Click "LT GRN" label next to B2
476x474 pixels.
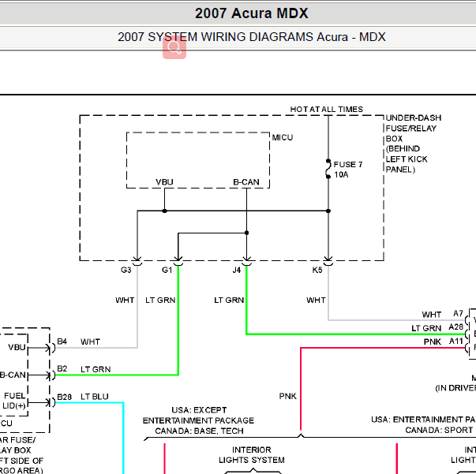[x=96, y=369]
